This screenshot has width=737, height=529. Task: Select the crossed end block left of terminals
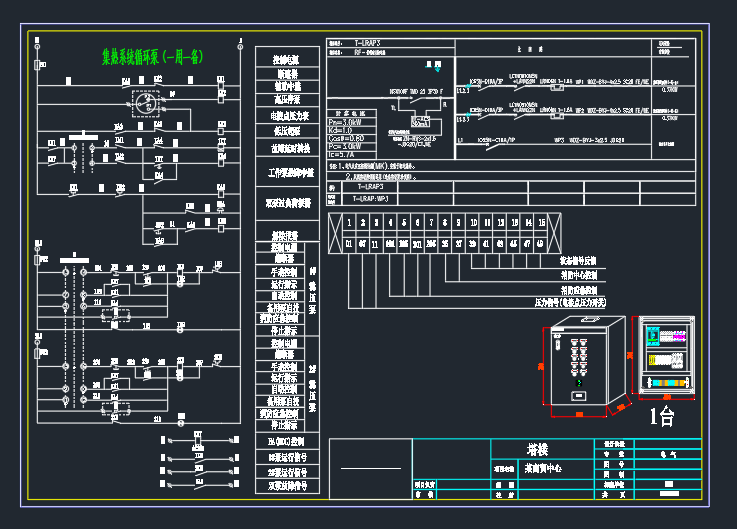(335, 233)
